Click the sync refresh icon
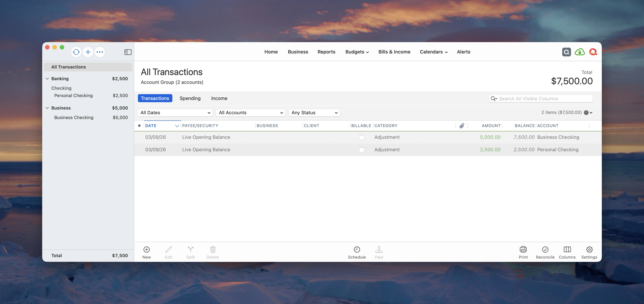Viewport: 644px width, 304px height. pyautogui.click(x=76, y=52)
